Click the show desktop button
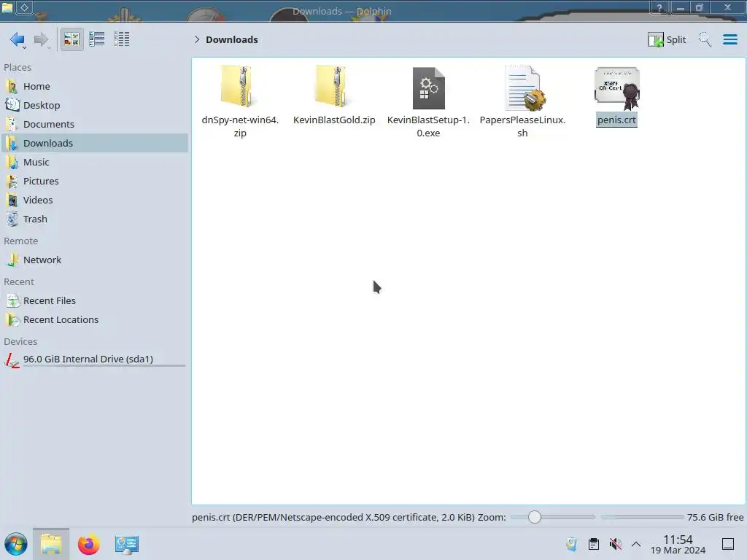This screenshot has height=560, width=747. tap(728, 544)
